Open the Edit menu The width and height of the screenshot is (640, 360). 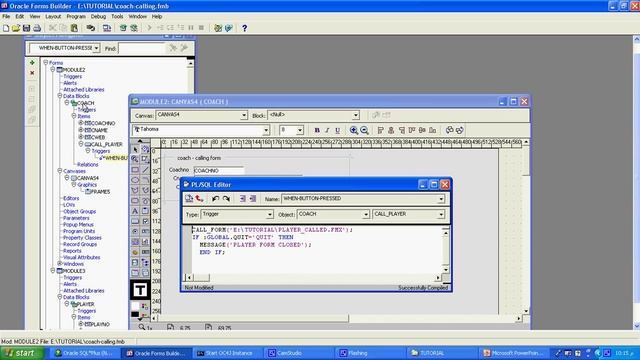click(x=20, y=16)
